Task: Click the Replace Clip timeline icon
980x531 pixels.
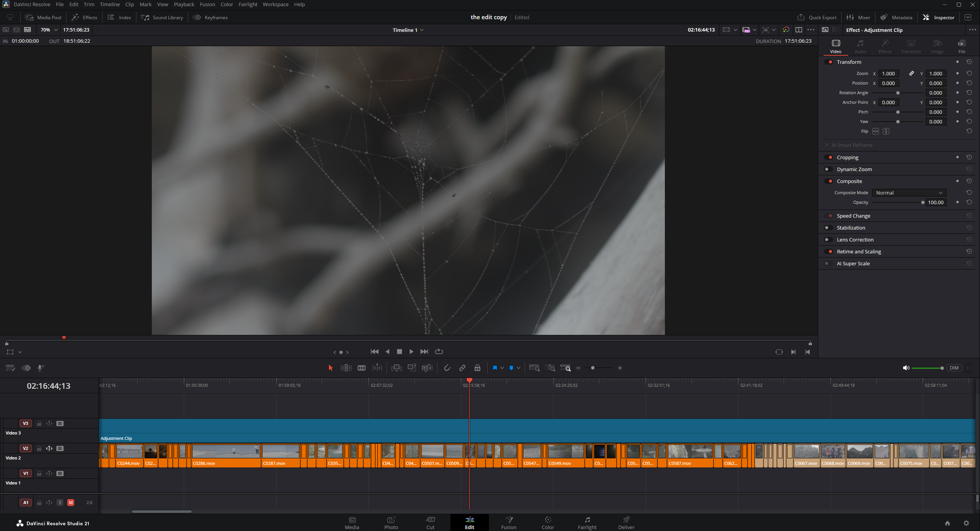Action: point(427,368)
